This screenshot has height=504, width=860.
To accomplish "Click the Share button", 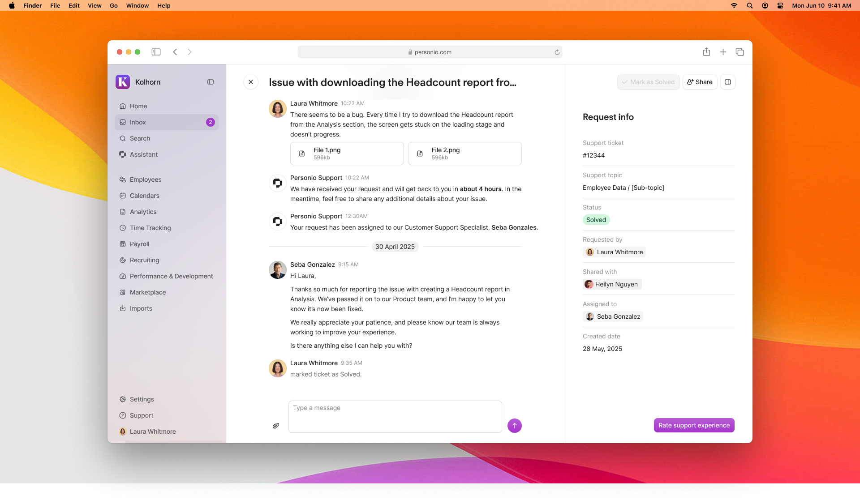I will tap(700, 82).
